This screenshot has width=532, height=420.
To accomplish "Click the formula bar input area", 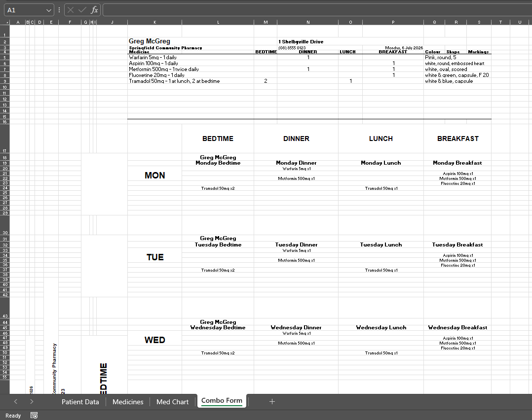I will [317, 10].
